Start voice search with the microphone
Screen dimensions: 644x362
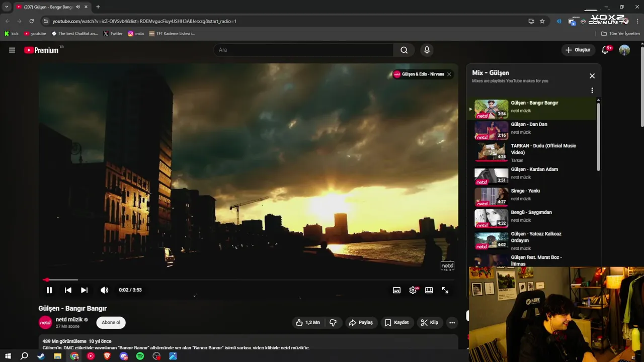(427, 50)
